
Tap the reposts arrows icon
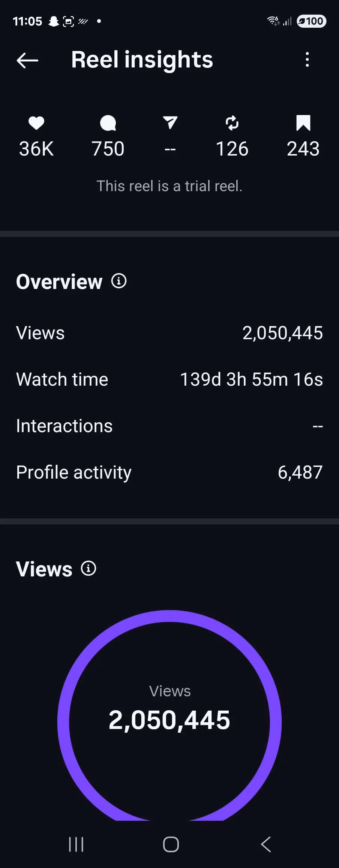pos(232,123)
